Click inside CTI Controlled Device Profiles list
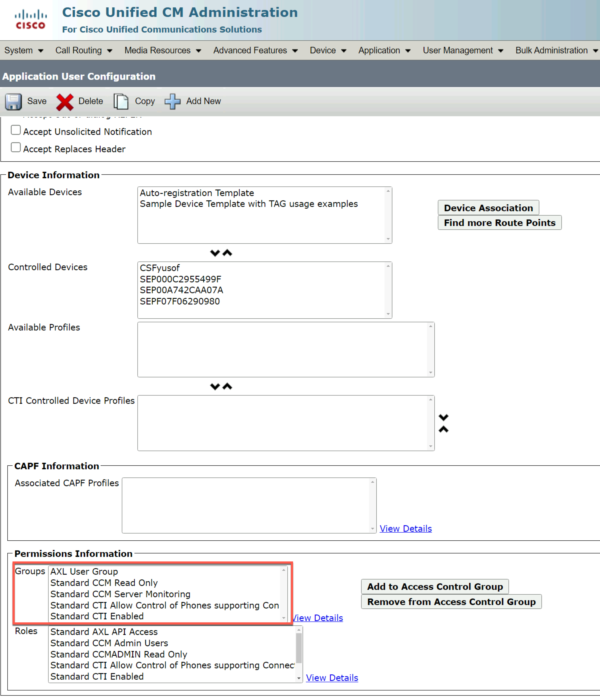Viewport: 600px width, 700px height. tap(286, 423)
